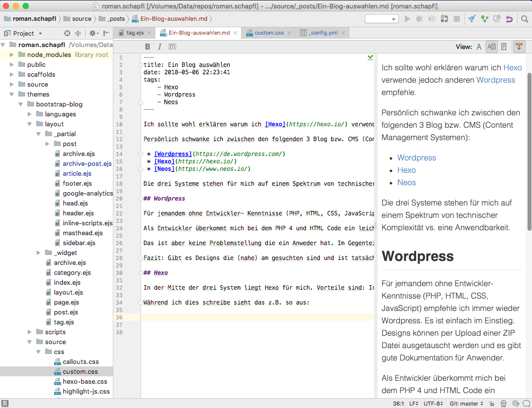Toggle fold marker at Hexo heading line 30
Viewport: 532px width, 408px height.
(141, 273)
